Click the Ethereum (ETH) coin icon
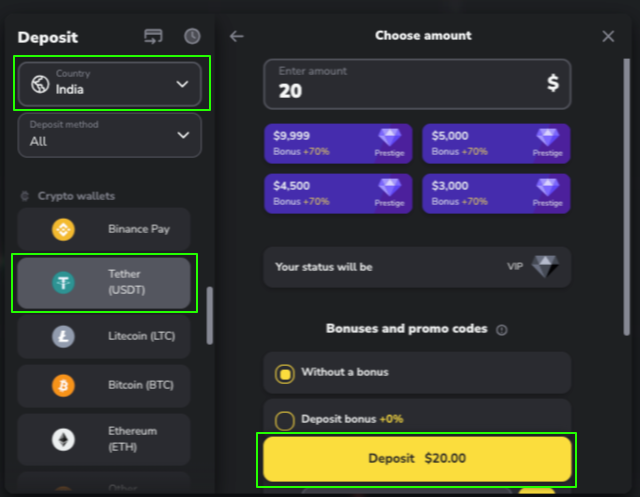 tap(64, 439)
